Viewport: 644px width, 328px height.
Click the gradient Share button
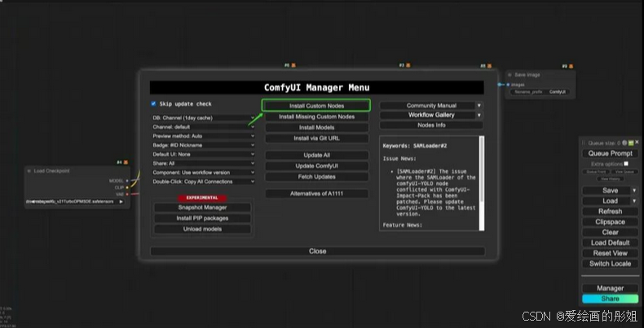[x=610, y=299]
